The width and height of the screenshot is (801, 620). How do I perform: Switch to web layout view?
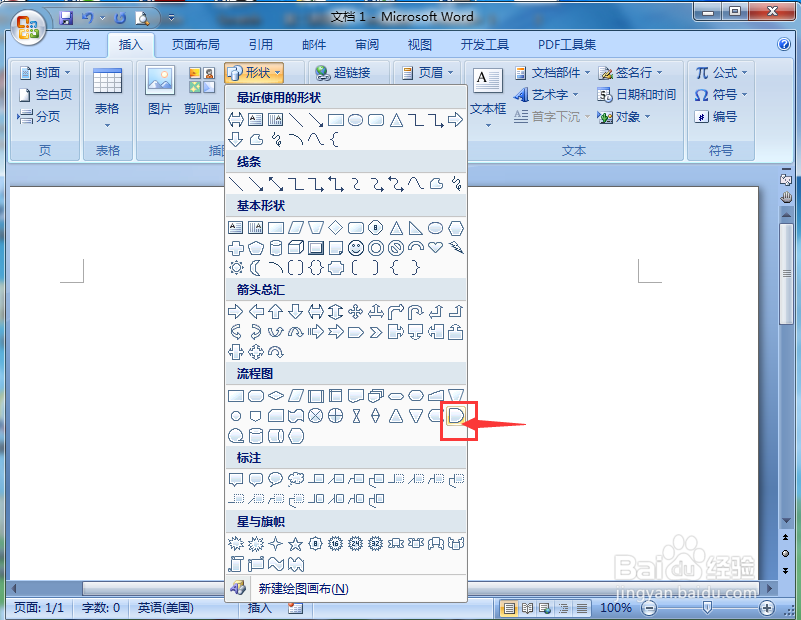(545, 608)
